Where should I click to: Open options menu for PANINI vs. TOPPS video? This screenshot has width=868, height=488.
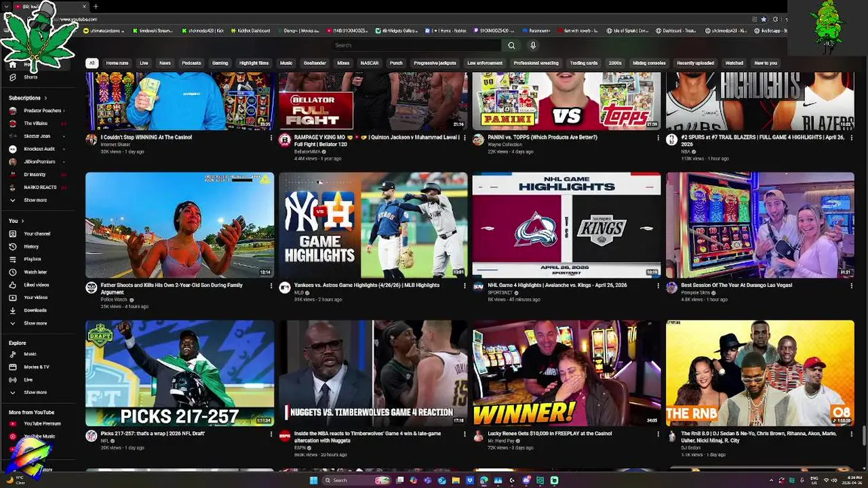click(658, 138)
